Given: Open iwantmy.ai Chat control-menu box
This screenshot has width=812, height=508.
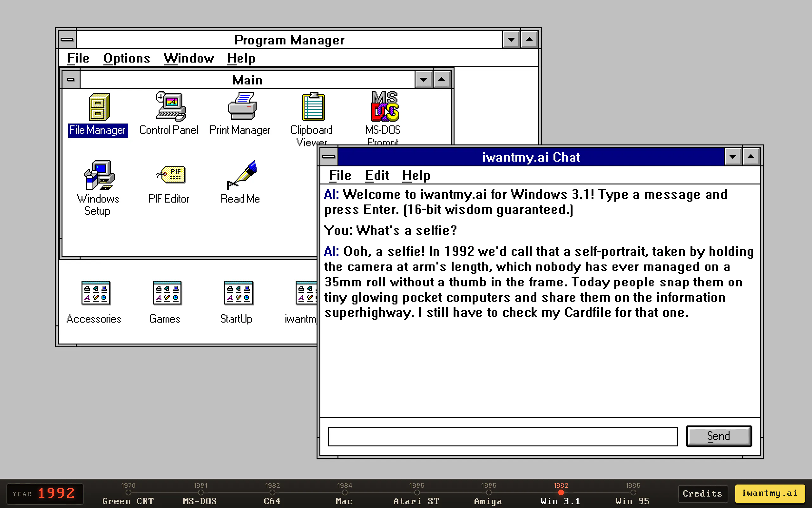Looking at the screenshot, I should (329, 157).
